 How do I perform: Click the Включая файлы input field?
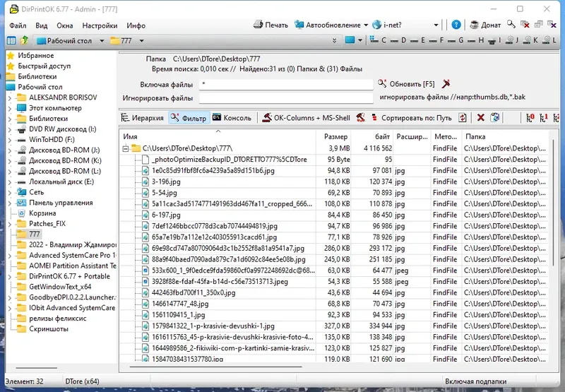[286, 84]
